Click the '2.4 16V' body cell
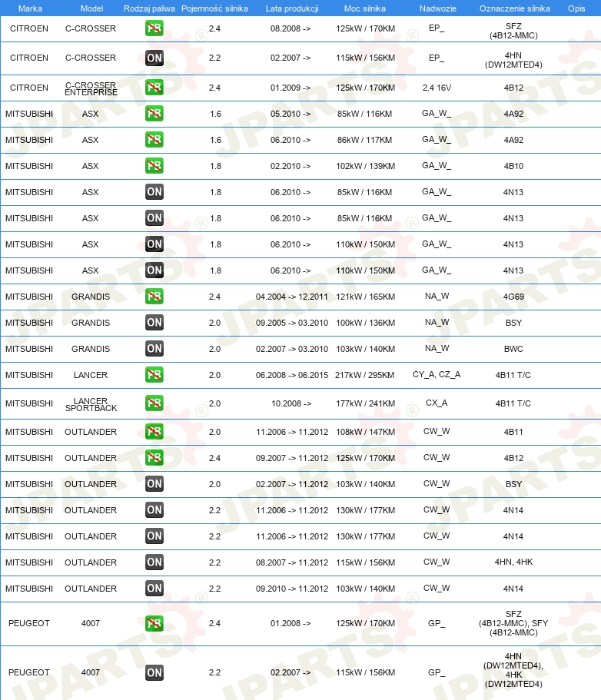 tap(437, 88)
